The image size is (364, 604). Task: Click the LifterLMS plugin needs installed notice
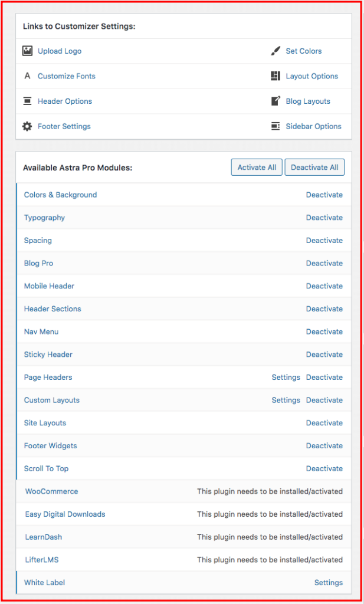pos(270,559)
